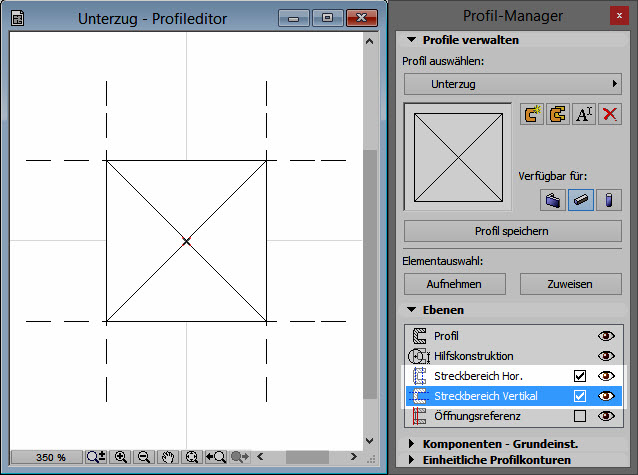This screenshot has width=638, height=475.
Task: Select the Öffnungsreferenz row
Action: (514, 416)
